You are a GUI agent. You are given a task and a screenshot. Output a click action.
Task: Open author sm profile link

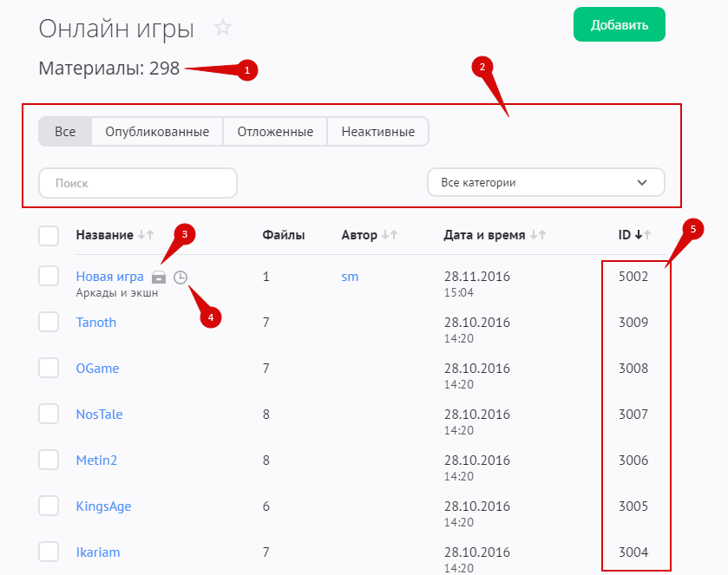(350, 277)
